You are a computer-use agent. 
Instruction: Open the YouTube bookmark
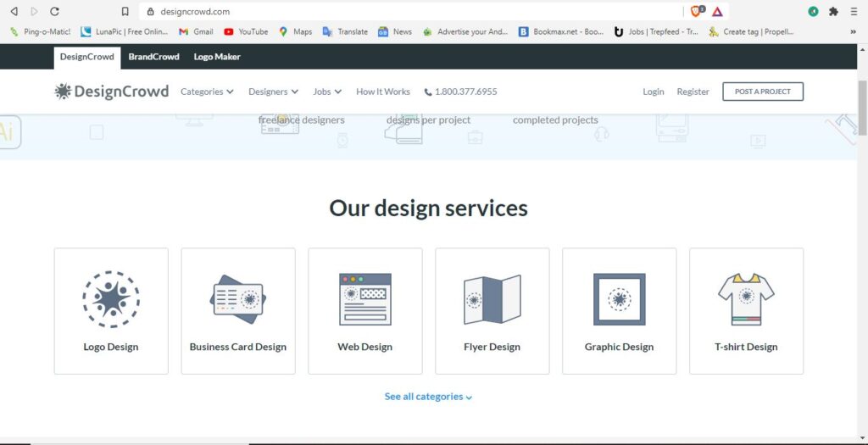point(246,31)
